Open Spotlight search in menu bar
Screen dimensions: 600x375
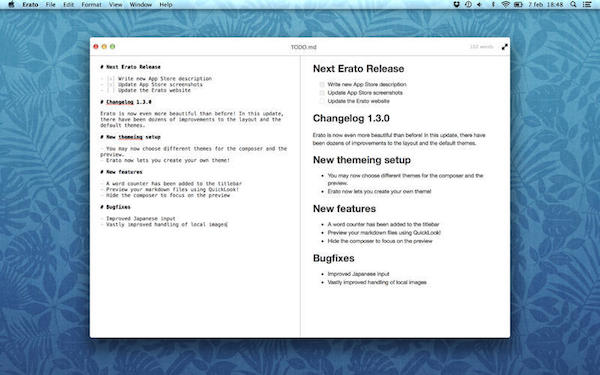573,5
